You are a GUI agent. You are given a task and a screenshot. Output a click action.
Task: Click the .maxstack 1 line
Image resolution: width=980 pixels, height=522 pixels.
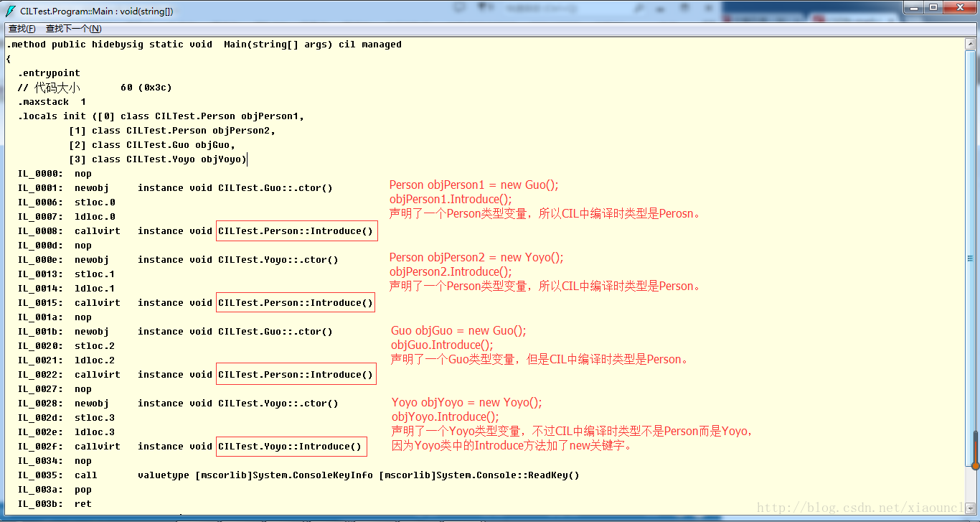pyautogui.click(x=52, y=102)
